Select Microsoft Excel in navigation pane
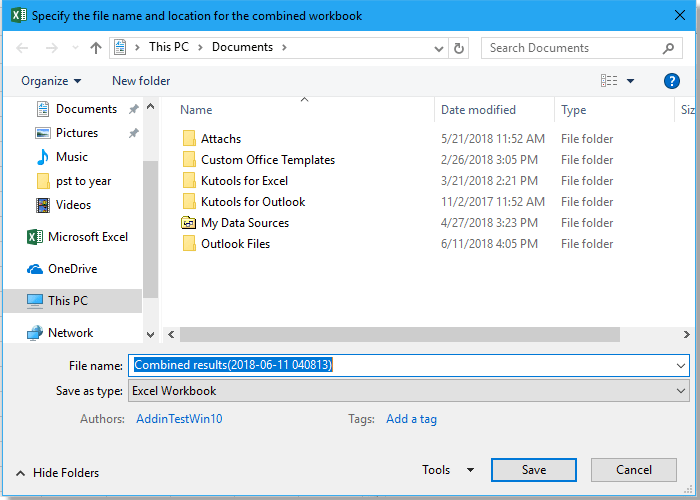The width and height of the screenshot is (700, 500). point(88,237)
